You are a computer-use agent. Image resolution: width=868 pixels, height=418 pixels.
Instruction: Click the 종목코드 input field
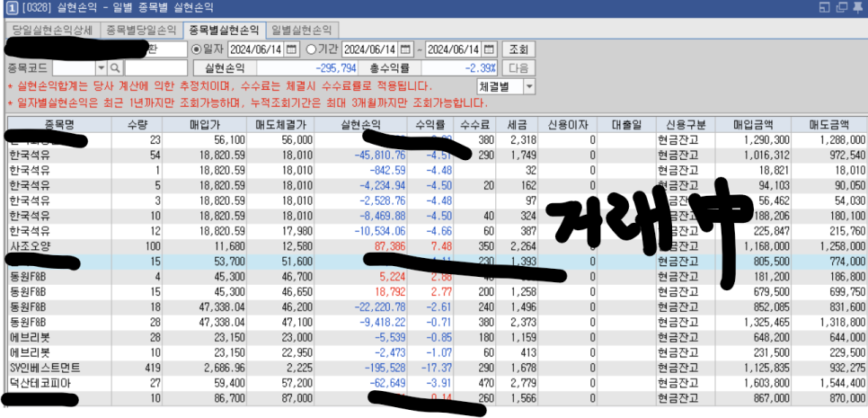(x=75, y=68)
